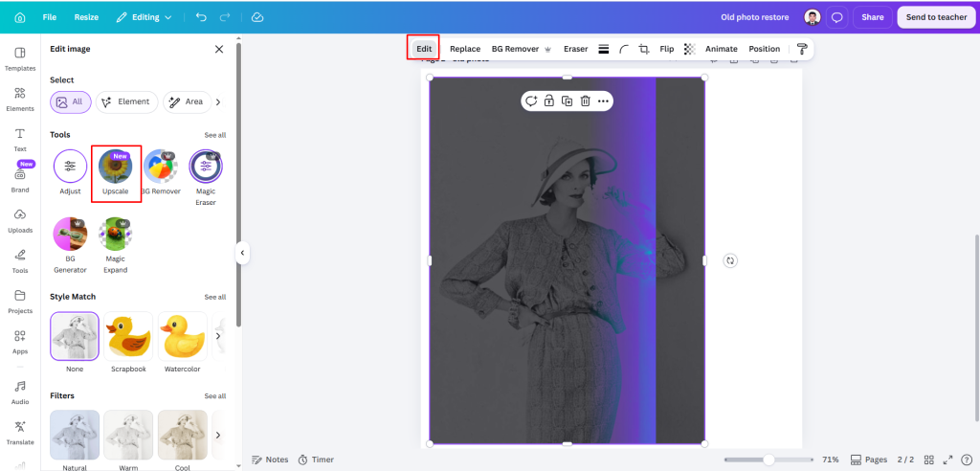The width and height of the screenshot is (980, 471).
Task: Click Position in the toolbar
Action: (x=765, y=49)
